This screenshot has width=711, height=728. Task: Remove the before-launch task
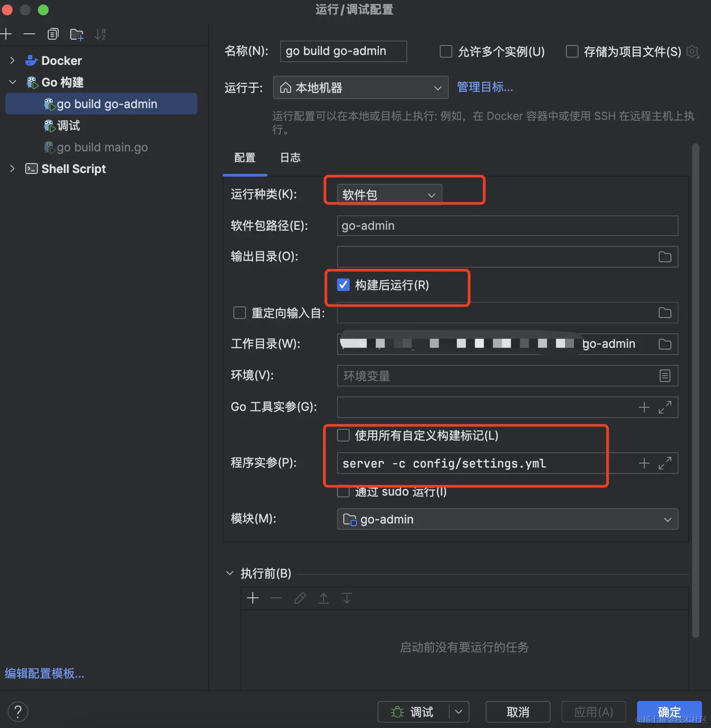pos(276,598)
